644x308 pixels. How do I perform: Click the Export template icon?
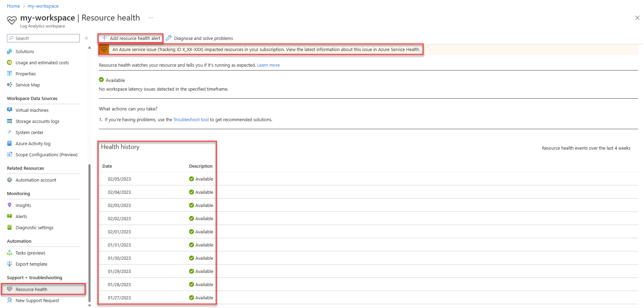(10, 264)
